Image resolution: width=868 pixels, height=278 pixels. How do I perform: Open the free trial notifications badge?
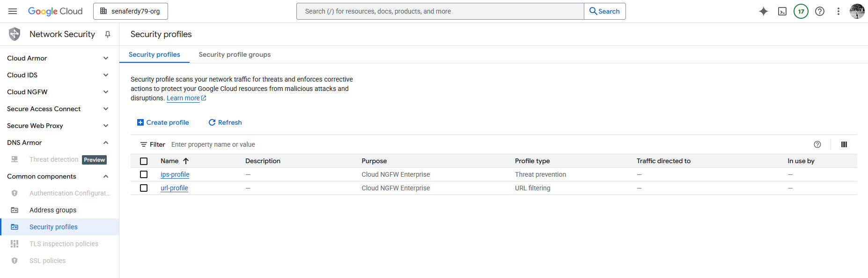coord(801,11)
